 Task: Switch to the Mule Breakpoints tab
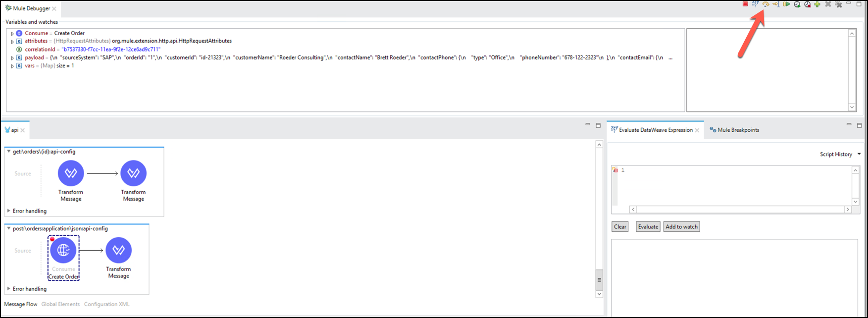[734, 130]
